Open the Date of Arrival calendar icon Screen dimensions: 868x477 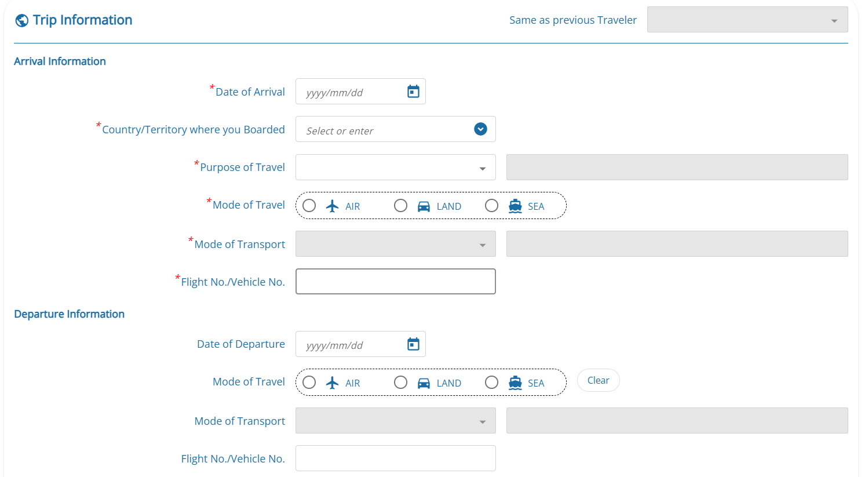[413, 92]
